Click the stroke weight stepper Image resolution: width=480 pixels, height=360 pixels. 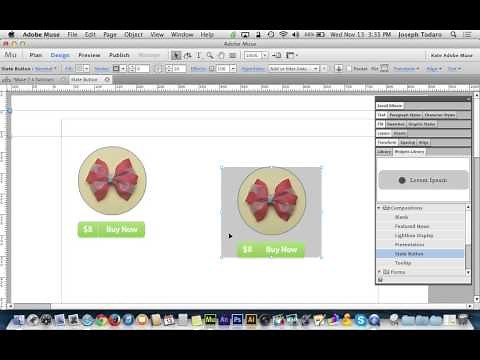click(132, 69)
